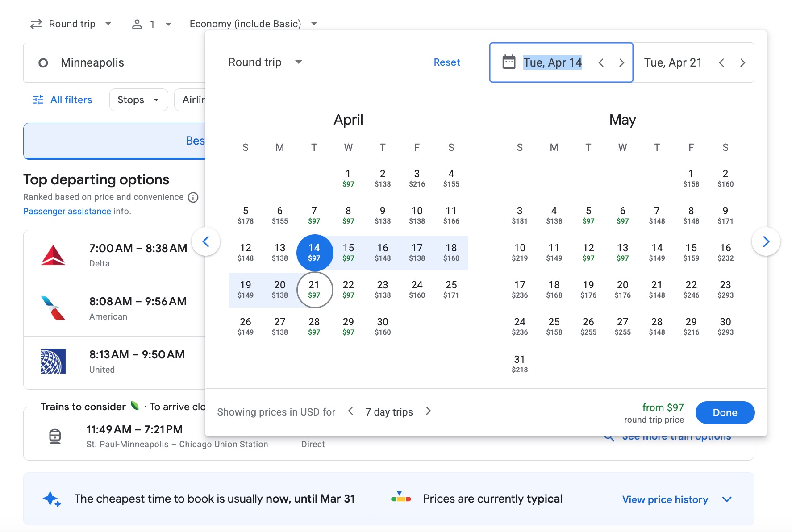Advance calendar to next months with right chevron
This screenshot has width=792, height=532.
[x=766, y=241]
